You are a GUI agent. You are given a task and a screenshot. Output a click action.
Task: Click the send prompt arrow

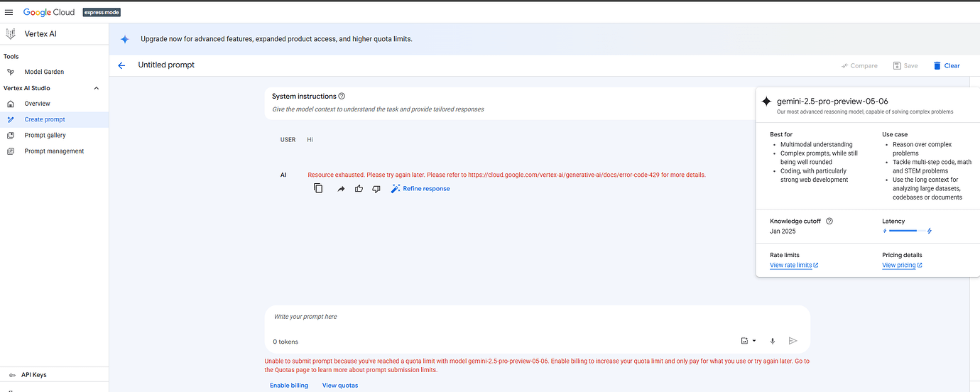pos(793,341)
